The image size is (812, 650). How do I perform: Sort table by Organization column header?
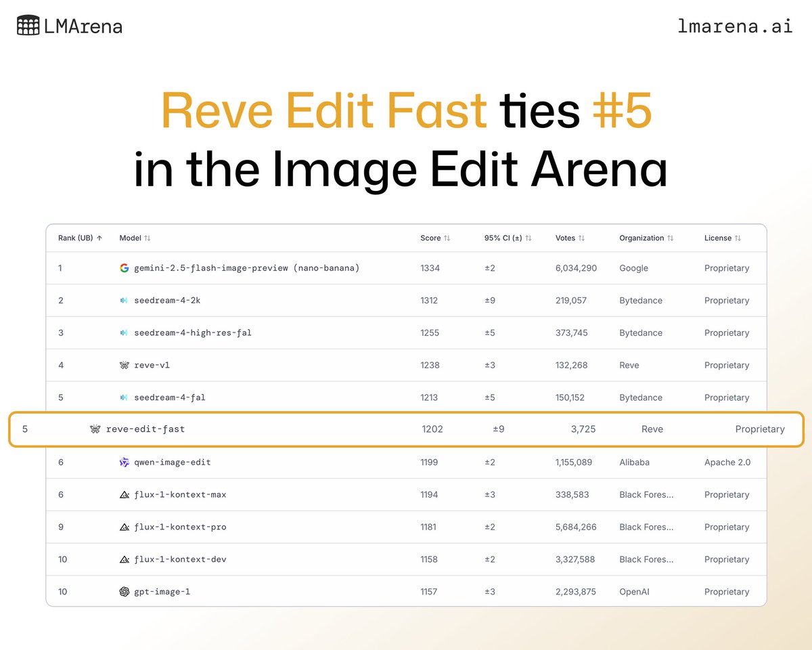(647, 238)
